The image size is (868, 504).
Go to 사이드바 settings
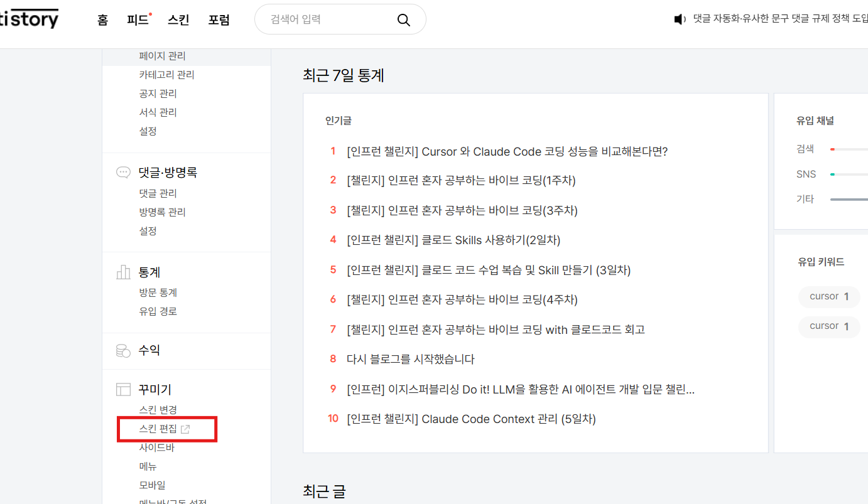(156, 448)
